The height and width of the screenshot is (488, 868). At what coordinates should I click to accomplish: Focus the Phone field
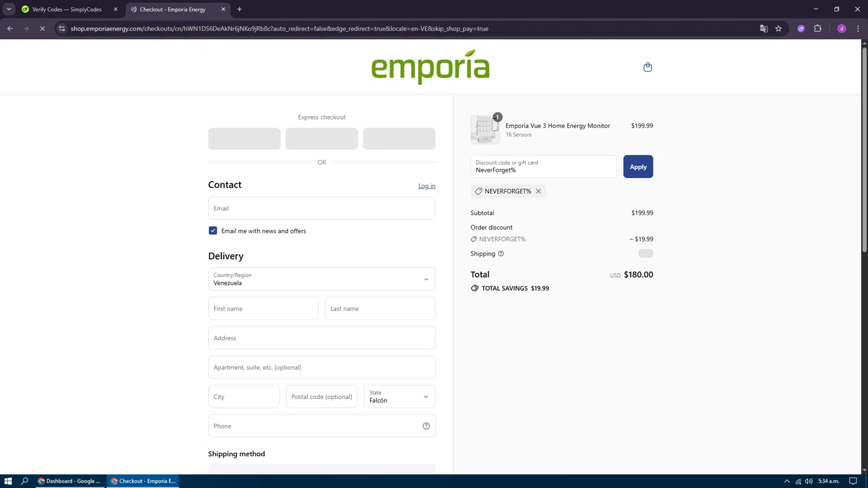point(322,426)
